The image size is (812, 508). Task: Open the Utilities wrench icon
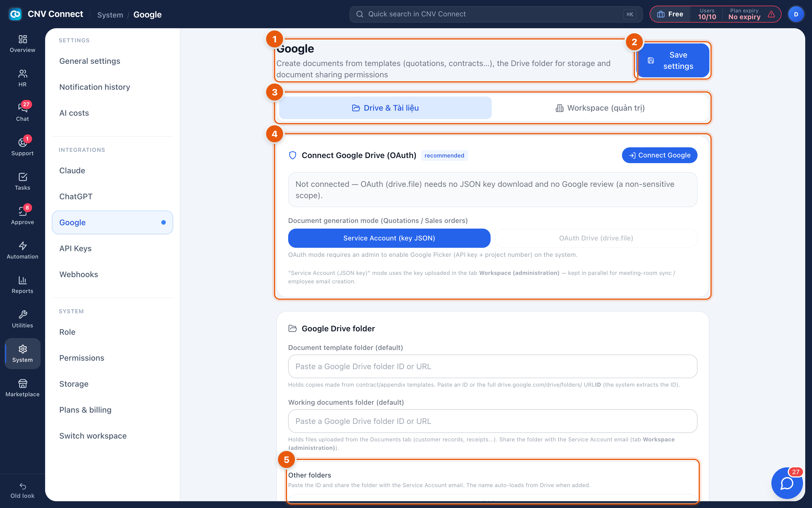23,315
